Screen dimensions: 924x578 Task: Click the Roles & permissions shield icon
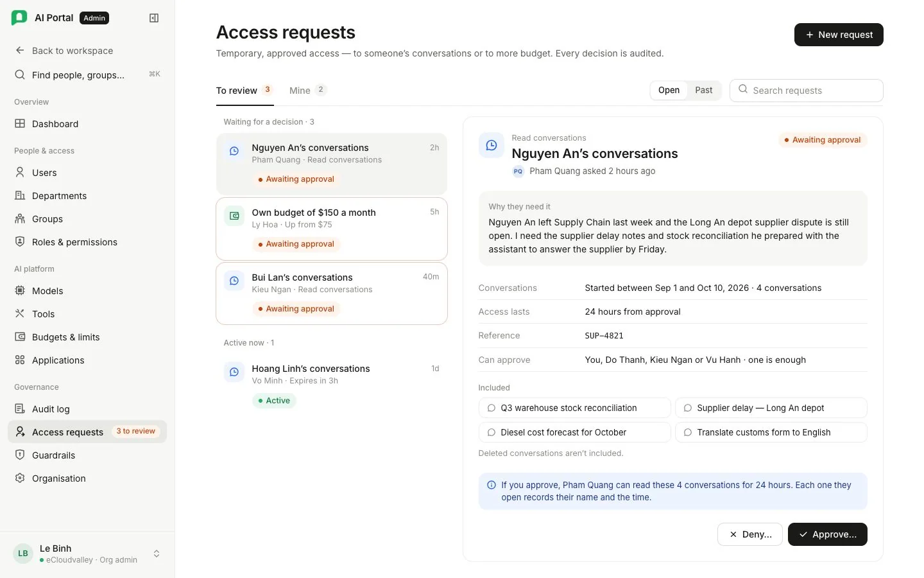[20, 242]
